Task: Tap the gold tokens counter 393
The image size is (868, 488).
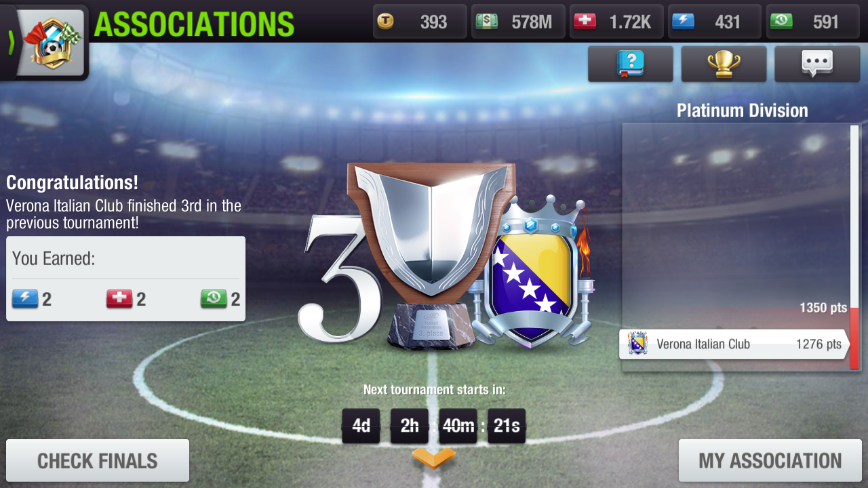Action: pyautogui.click(x=420, y=22)
